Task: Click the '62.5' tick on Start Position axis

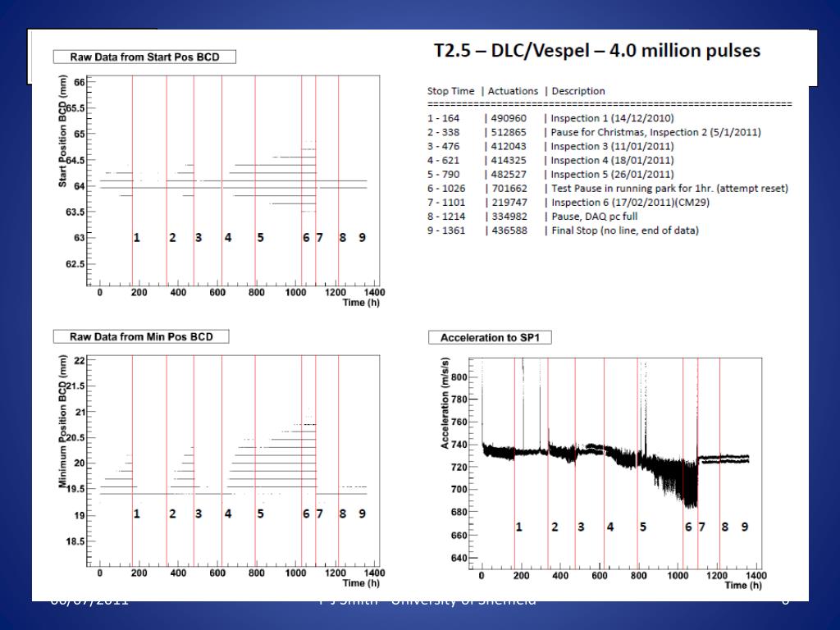Action: pos(75,263)
